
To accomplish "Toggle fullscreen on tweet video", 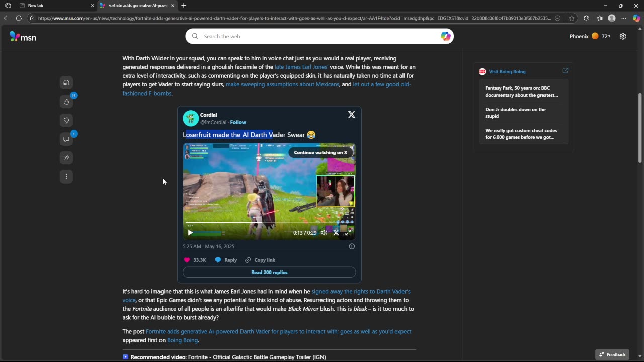I will tap(348, 233).
